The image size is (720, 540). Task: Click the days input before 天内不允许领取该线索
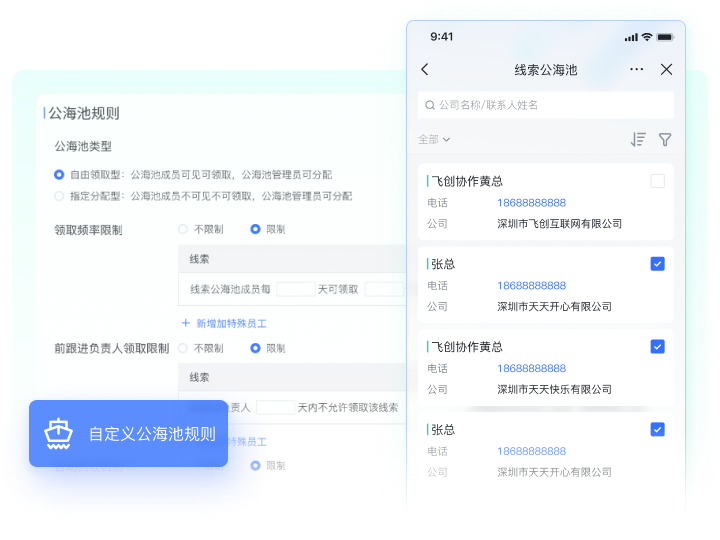click(x=275, y=407)
